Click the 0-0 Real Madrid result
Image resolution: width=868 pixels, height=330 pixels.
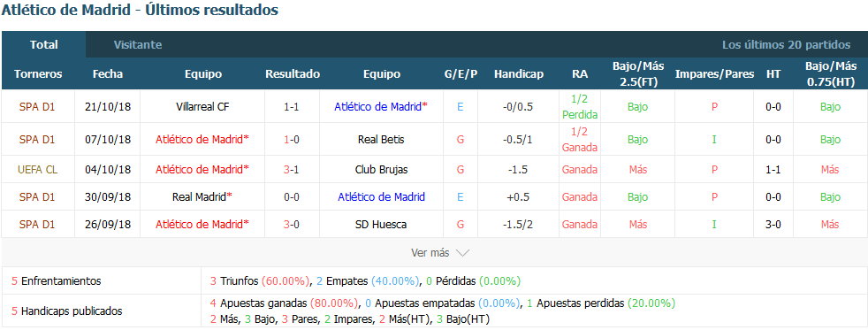(292, 196)
